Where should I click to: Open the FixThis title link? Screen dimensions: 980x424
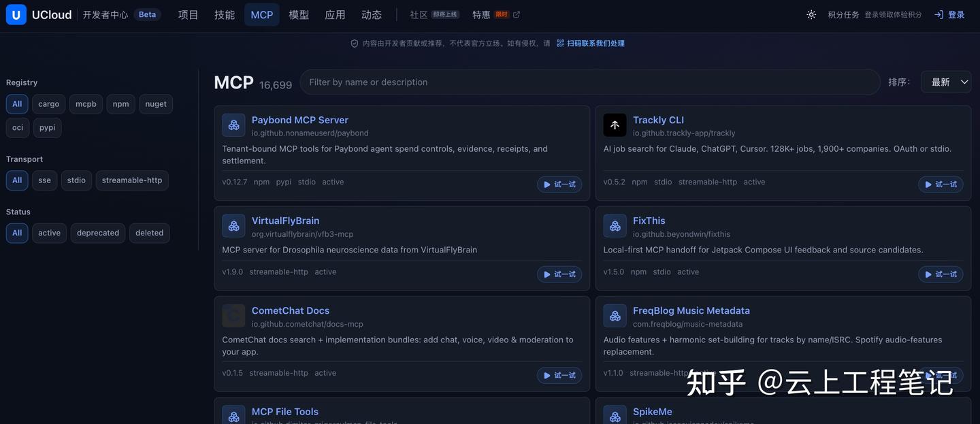pos(649,221)
